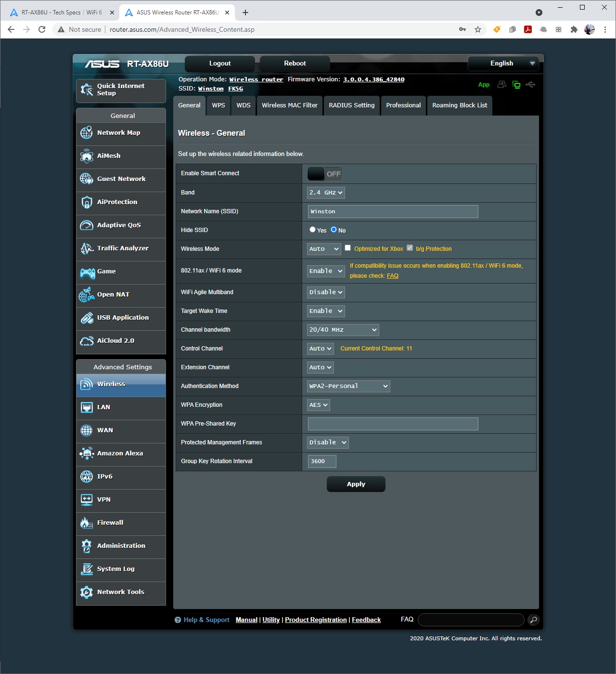Select the Game controller icon
Viewport: 616px width, 674px height.
tap(87, 273)
